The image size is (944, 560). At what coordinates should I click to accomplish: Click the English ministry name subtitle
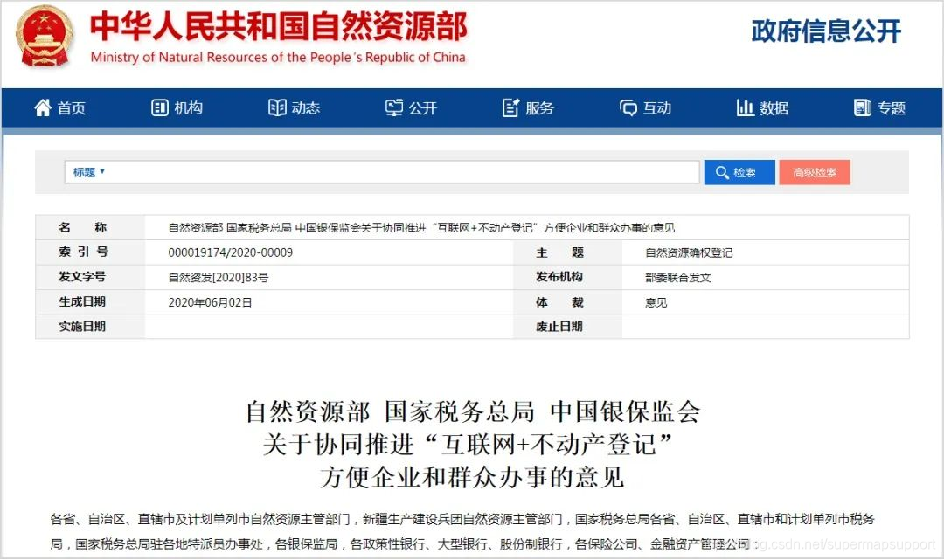(278, 57)
